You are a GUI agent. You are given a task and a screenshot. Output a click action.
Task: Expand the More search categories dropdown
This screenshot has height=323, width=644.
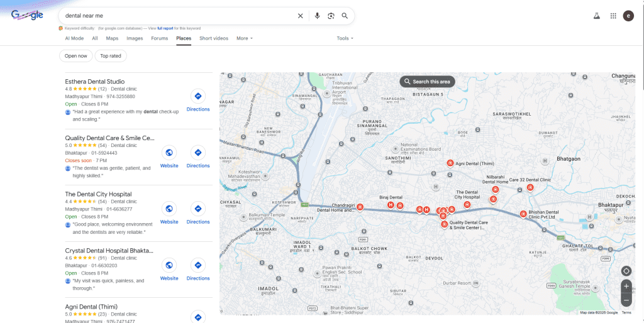pyautogui.click(x=244, y=38)
